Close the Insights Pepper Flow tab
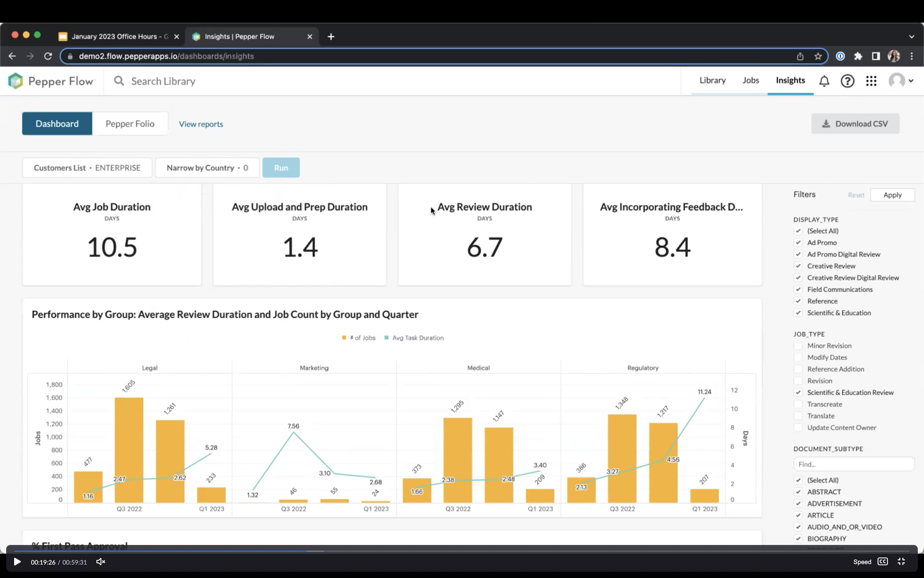This screenshot has width=924, height=578. click(x=310, y=37)
